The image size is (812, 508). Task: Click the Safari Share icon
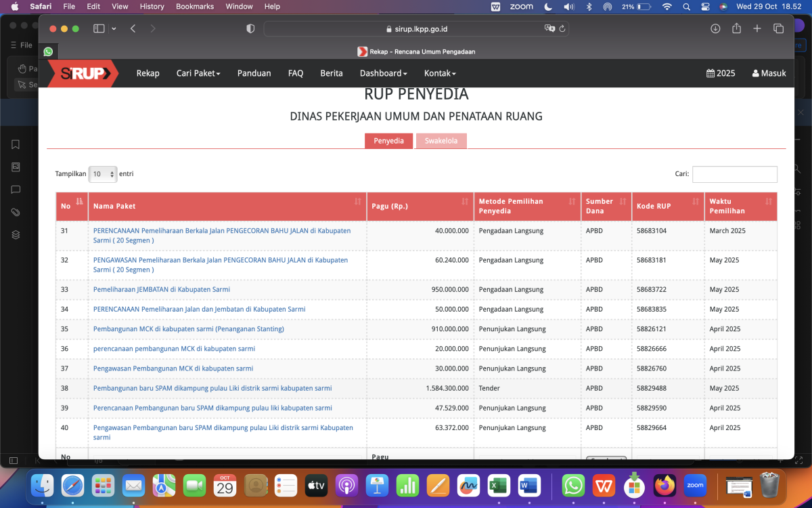pos(736,28)
